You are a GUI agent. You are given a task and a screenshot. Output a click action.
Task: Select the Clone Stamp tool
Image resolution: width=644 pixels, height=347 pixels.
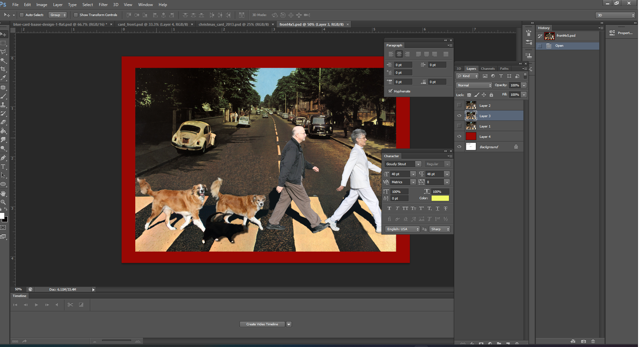pos(3,105)
